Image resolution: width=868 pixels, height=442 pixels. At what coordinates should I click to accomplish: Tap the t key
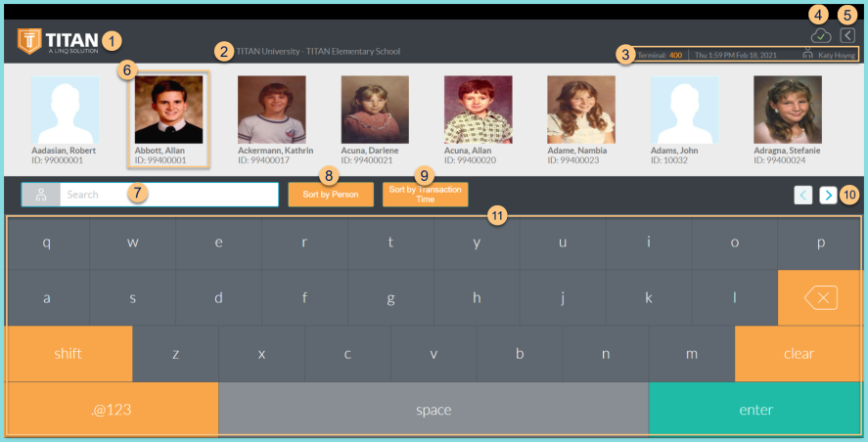[x=390, y=243]
